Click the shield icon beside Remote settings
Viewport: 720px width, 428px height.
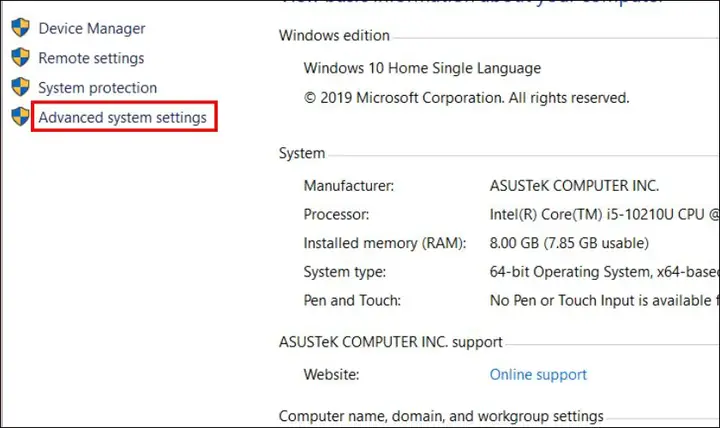[20, 57]
